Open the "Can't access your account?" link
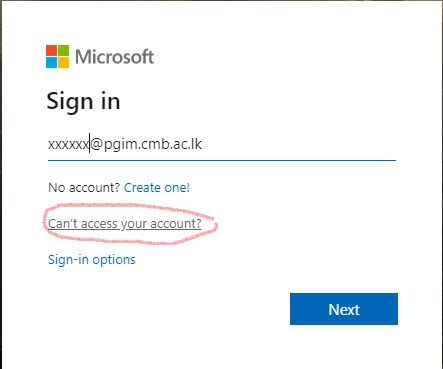This screenshot has width=443, height=369. (x=125, y=224)
